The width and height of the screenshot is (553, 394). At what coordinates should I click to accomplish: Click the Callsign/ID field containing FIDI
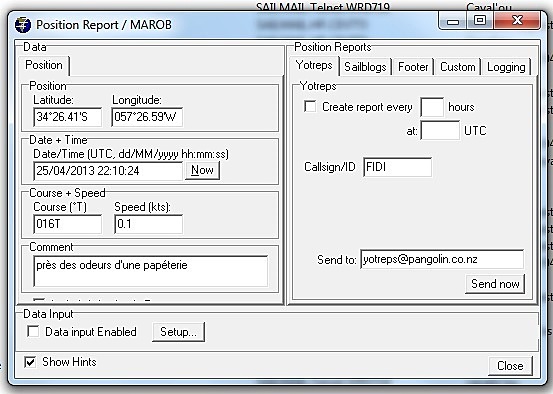coord(397,167)
